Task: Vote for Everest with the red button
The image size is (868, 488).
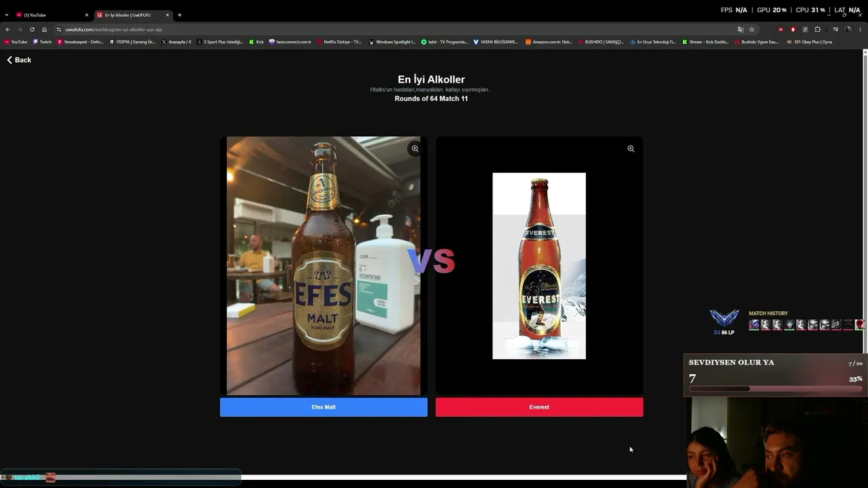Action: pyautogui.click(x=539, y=407)
